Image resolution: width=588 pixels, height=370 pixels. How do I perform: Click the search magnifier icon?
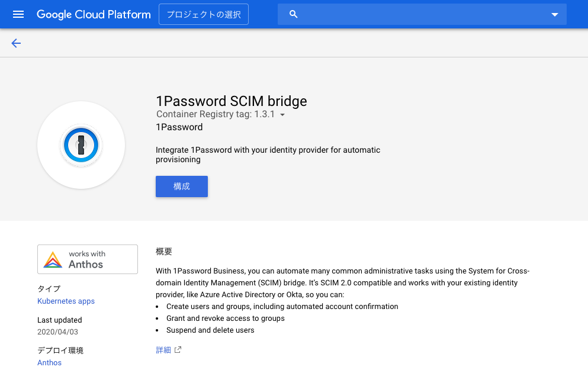293,14
